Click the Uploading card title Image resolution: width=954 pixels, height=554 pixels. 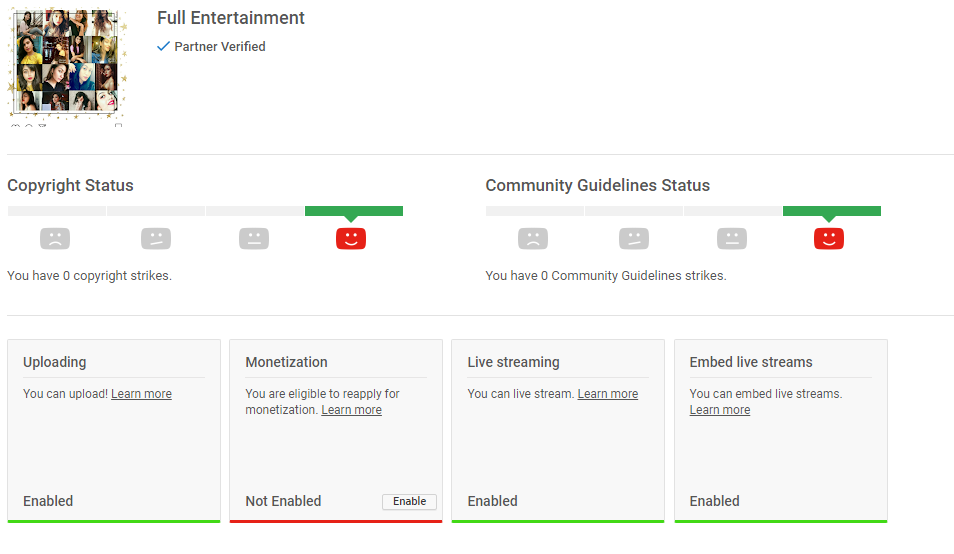click(x=55, y=362)
